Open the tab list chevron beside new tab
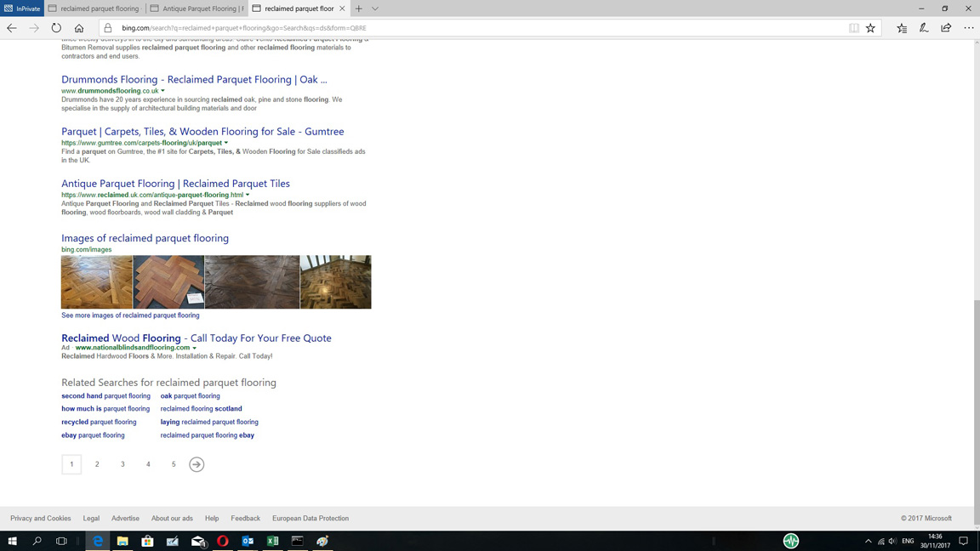 (x=375, y=9)
